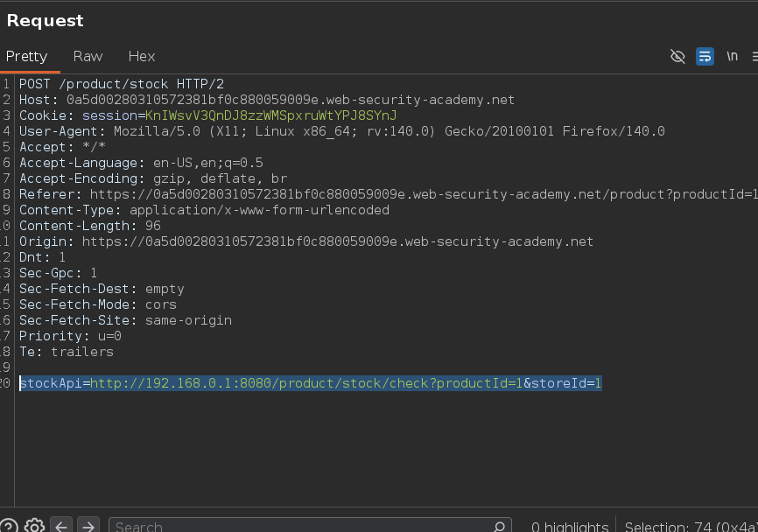Screen dimensions: 758x532
Task: Toggle the blue line wrap icon
Action: [x=705, y=57]
